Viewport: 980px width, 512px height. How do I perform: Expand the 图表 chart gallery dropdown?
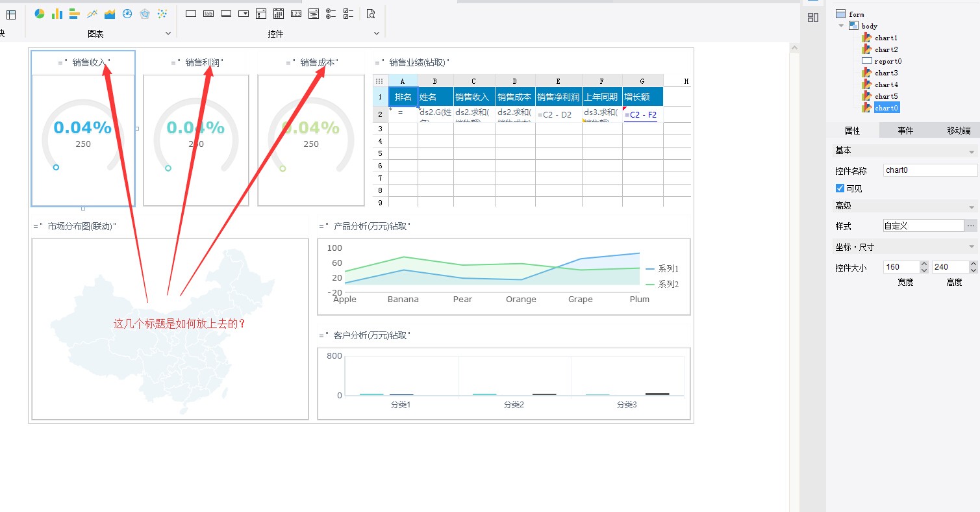pos(168,33)
